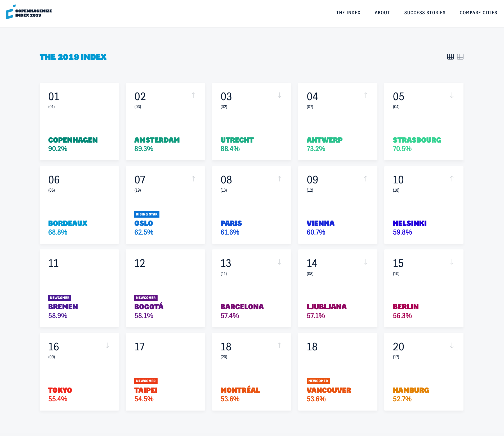Click Helsinki's previous rank (18)

(396, 190)
